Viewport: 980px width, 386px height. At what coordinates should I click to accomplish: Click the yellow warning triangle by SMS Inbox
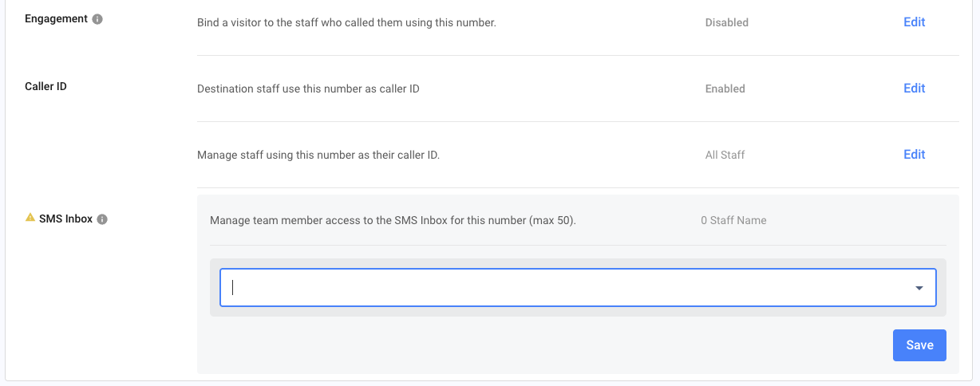[30, 218]
